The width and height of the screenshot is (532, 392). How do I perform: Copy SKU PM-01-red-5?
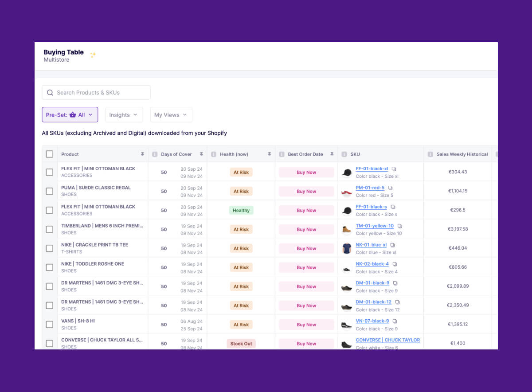point(390,188)
